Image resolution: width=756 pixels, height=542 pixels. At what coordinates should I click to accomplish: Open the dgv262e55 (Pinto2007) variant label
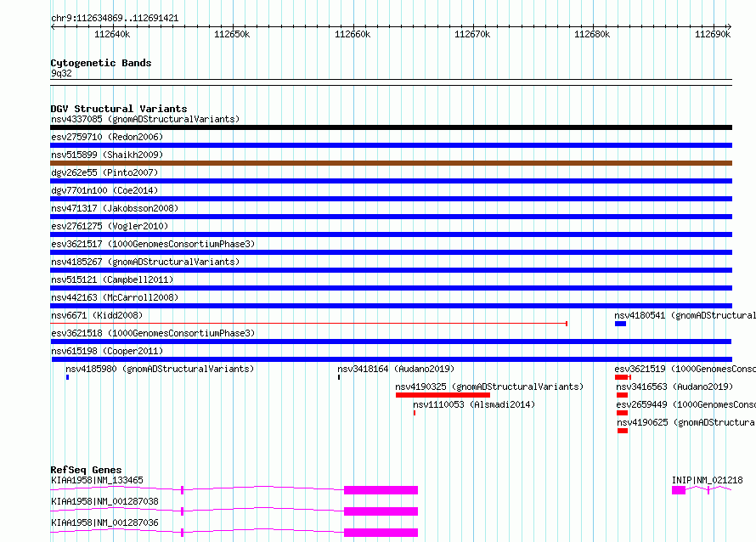(104, 172)
